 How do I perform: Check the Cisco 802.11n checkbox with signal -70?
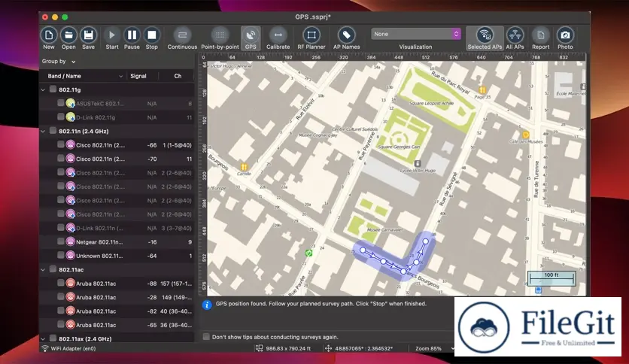(61, 159)
